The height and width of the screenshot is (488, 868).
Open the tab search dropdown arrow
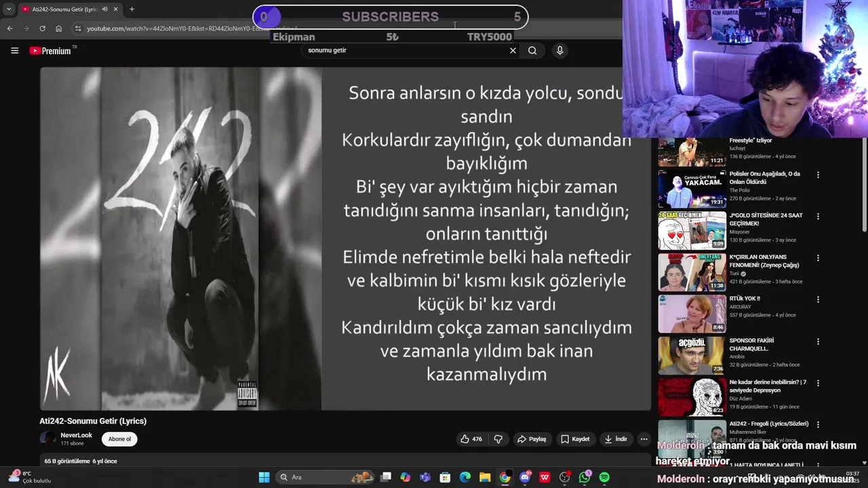(x=8, y=9)
